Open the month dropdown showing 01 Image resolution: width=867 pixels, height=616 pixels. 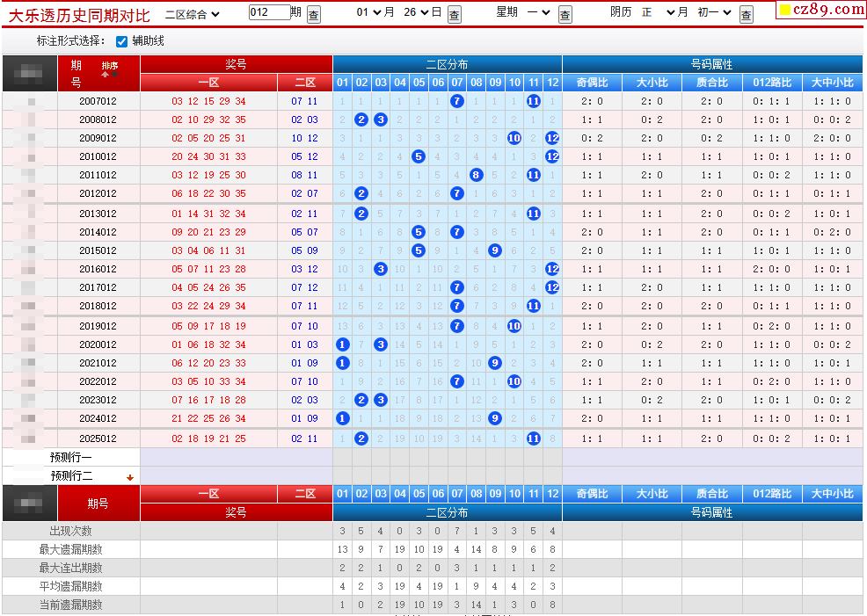point(368,12)
